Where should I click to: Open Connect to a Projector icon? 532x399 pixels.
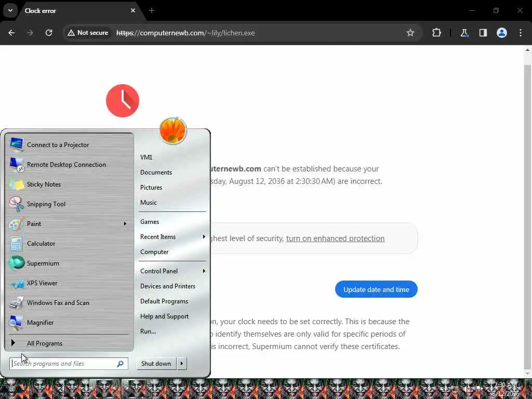[16, 145]
